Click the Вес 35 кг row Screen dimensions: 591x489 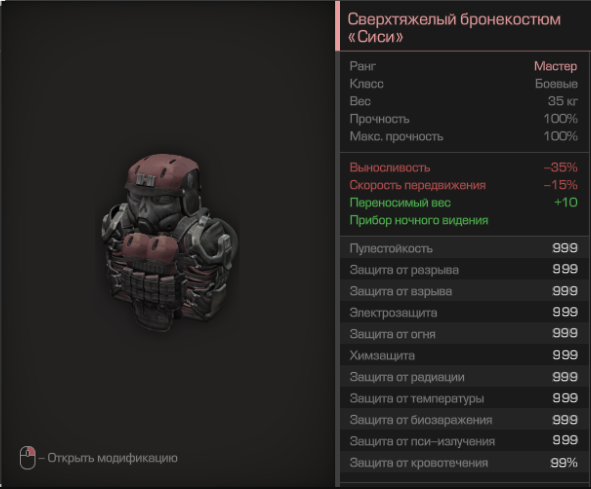pyautogui.click(x=463, y=101)
